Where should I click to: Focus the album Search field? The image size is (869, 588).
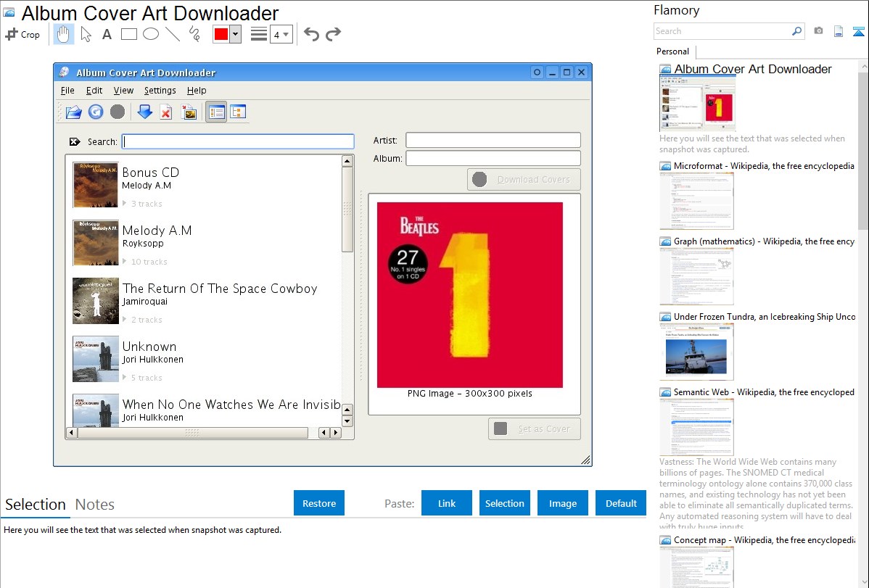239,141
